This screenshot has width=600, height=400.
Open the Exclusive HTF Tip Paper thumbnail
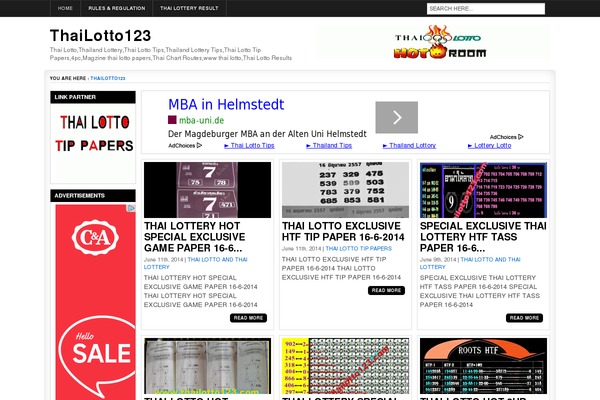click(345, 190)
